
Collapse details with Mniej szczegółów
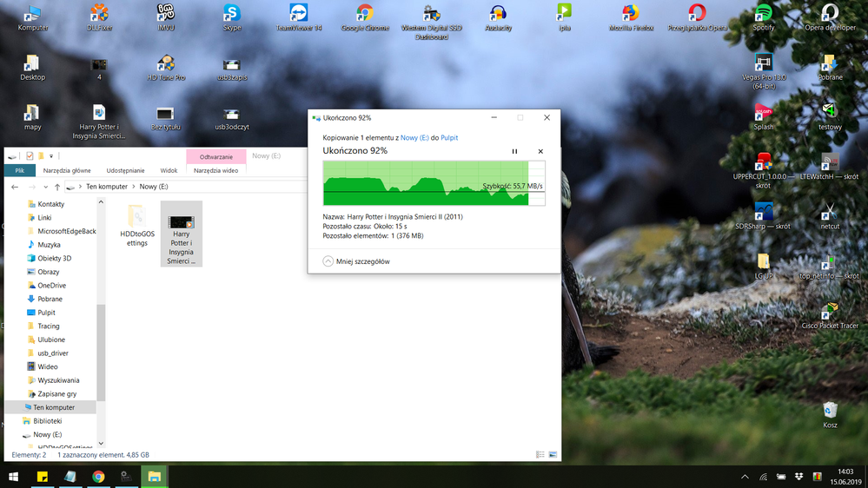pyautogui.click(x=356, y=261)
